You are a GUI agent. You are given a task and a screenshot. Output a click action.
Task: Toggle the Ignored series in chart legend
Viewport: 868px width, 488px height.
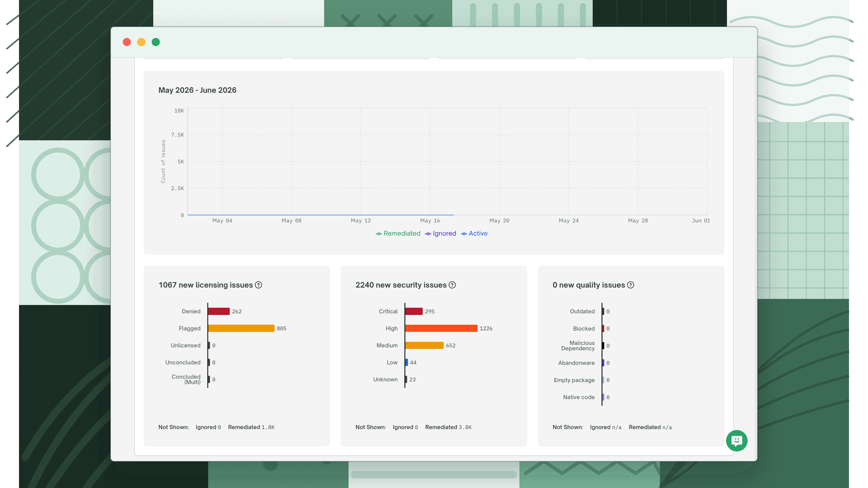441,234
